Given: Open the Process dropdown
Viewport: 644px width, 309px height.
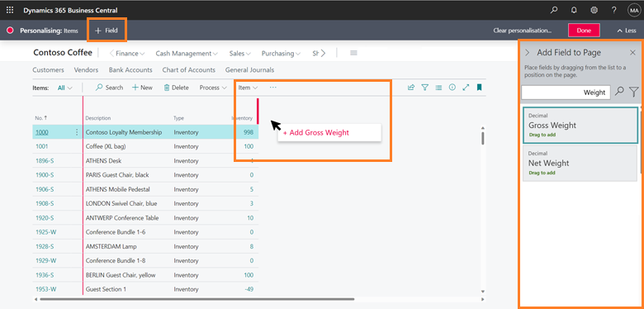Looking at the screenshot, I should pos(214,88).
